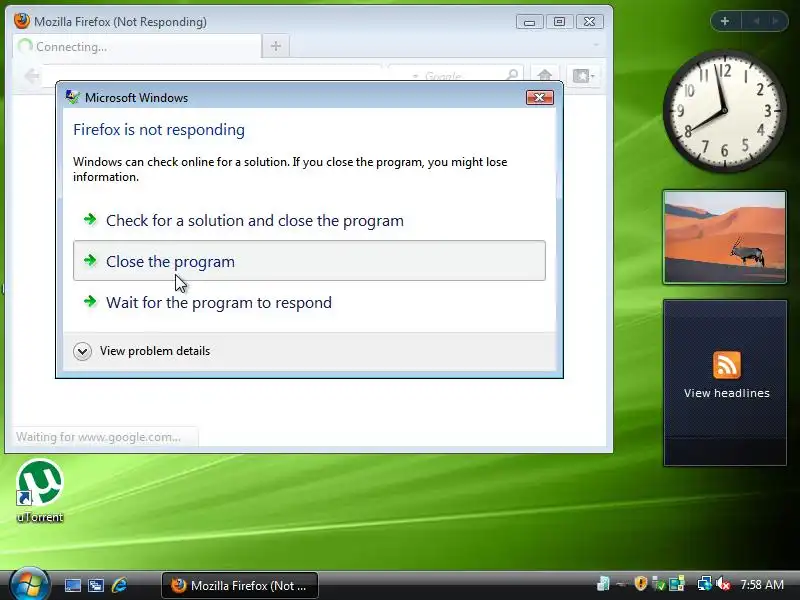Click the taskbar clock showing 7:58 AM

pos(762,584)
